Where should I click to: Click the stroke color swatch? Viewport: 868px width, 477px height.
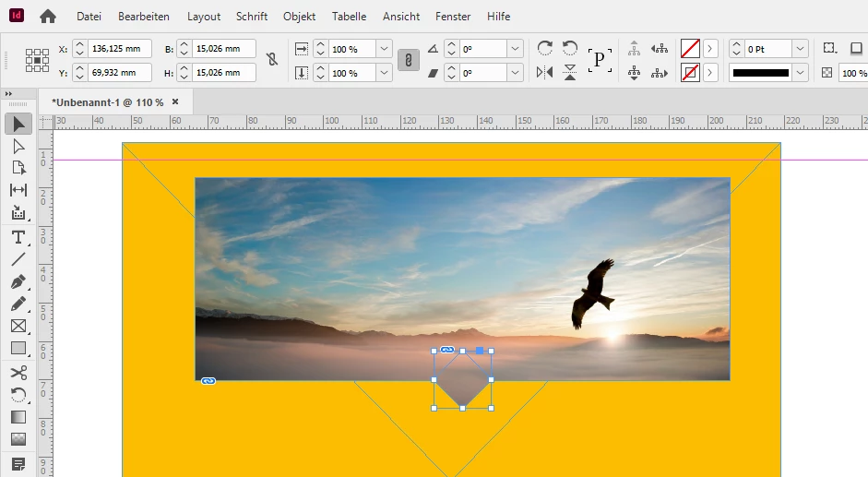pos(690,73)
